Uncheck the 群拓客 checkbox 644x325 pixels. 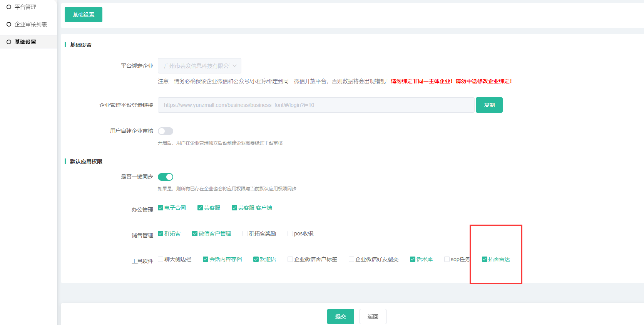161,233
